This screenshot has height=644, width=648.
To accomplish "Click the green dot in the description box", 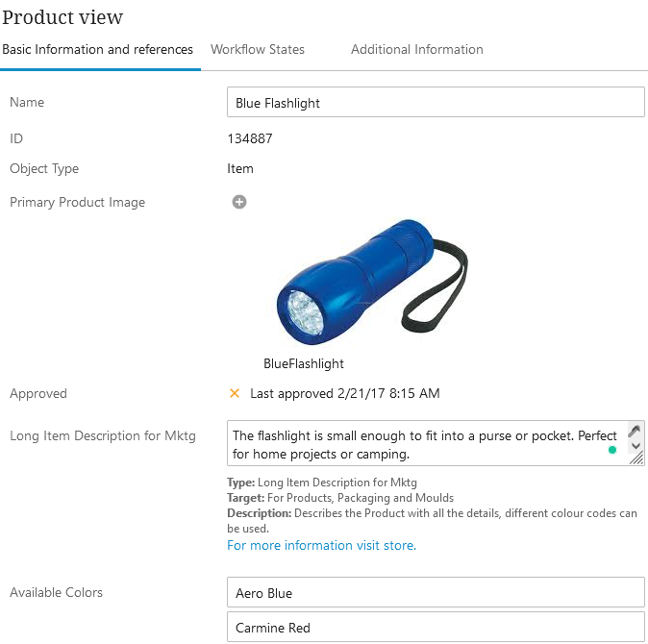I will click(612, 449).
